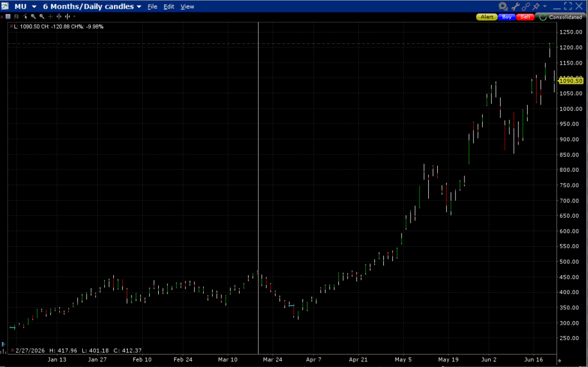
Task: Click the second magnifier zoom icon
Action: click(42, 17)
